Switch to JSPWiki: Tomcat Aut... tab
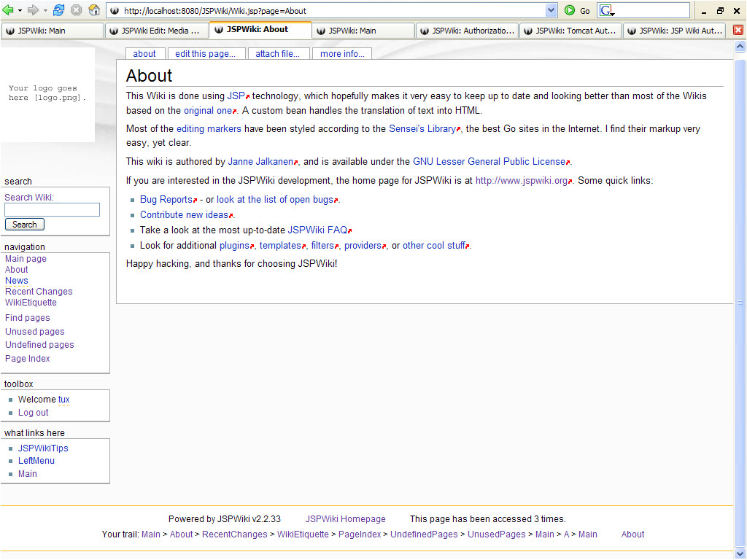Screen dimensions: 747x560 click(x=570, y=31)
